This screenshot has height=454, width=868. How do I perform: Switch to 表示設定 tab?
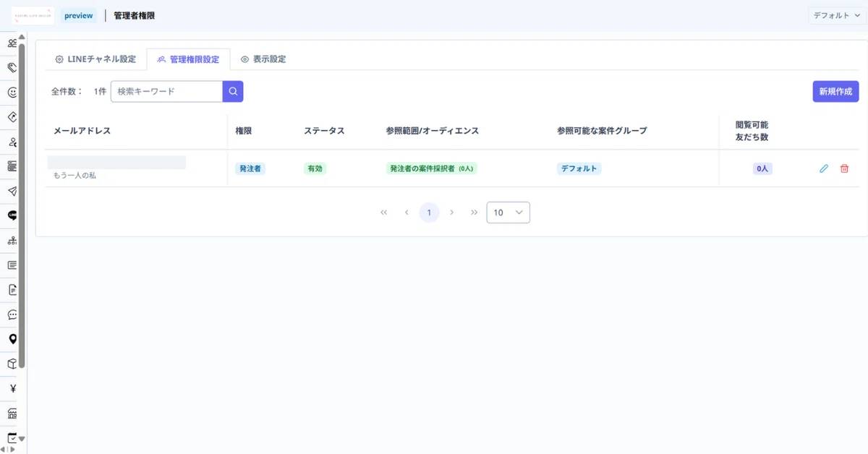pyautogui.click(x=263, y=59)
